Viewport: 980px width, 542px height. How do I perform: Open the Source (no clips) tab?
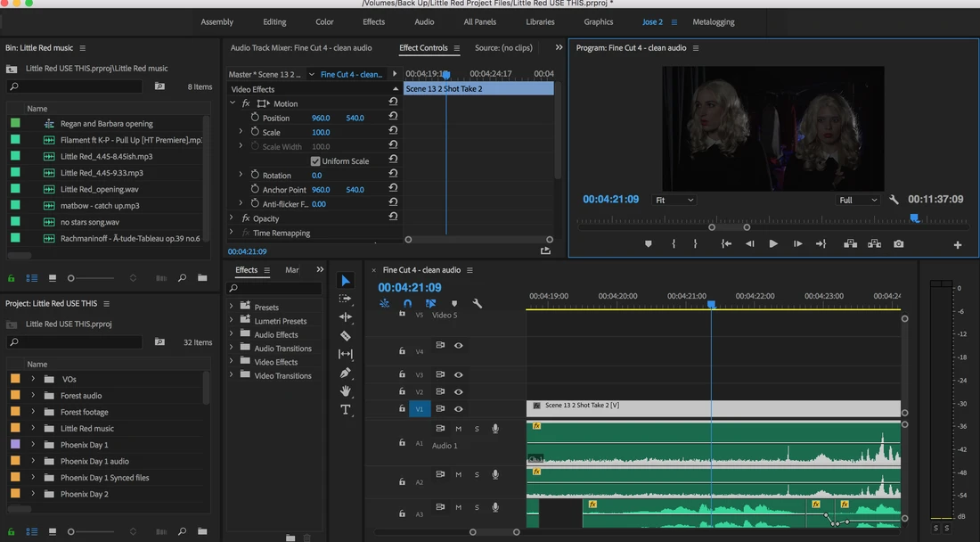pos(503,47)
